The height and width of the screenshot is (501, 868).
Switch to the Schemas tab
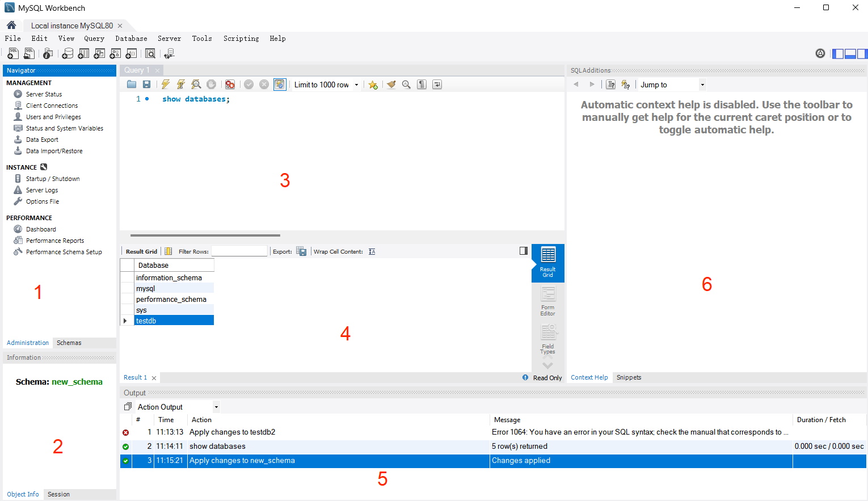69,343
